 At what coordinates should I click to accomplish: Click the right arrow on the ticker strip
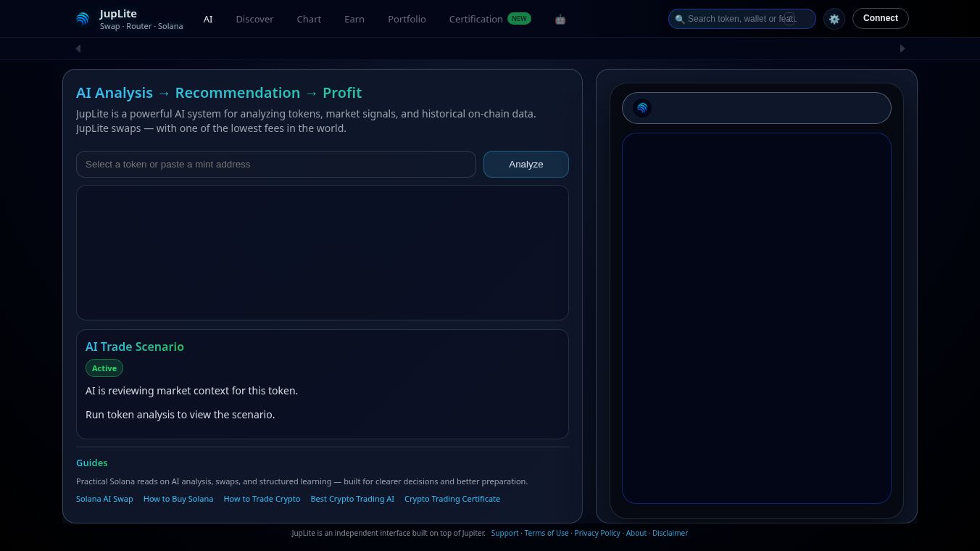(x=902, y=49)
